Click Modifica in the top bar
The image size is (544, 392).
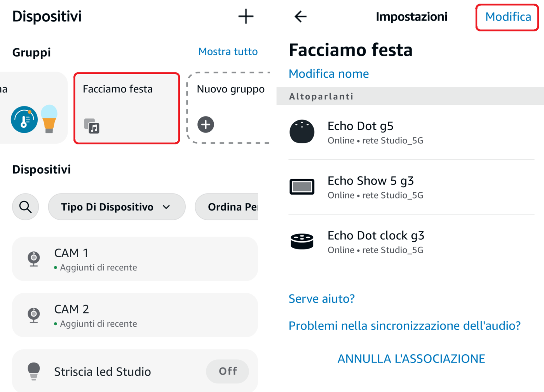(507, 17)
